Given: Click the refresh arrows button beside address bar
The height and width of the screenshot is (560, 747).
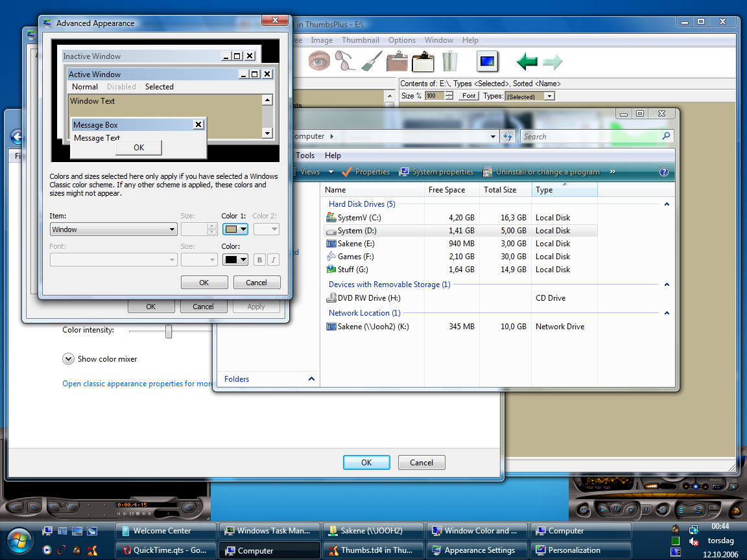Looking at the screenshot, I should coord(508,137).
